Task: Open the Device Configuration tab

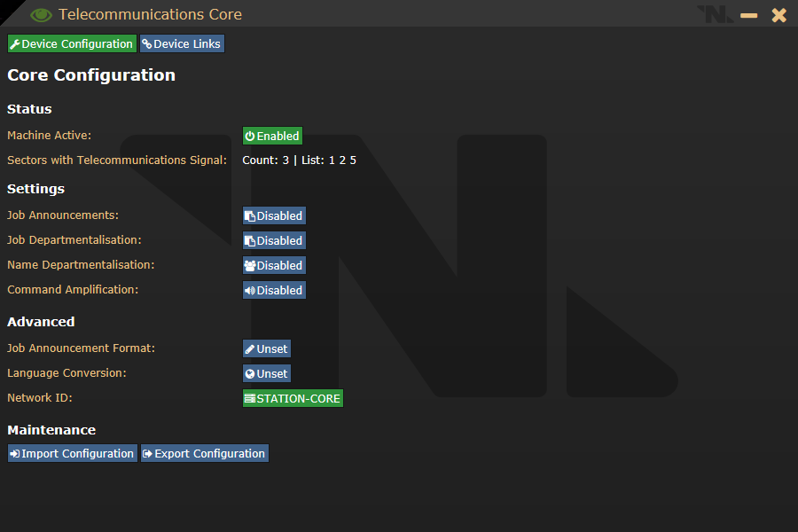Action: [x=73, y=43]
